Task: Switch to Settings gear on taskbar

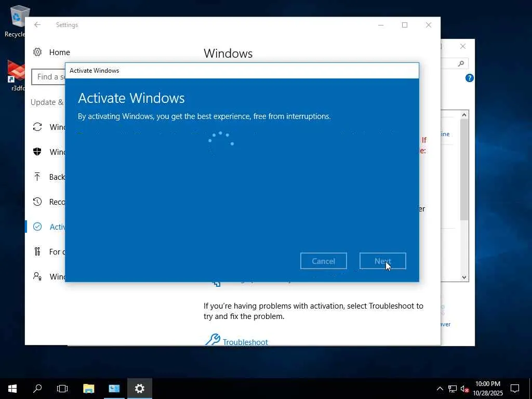Action: [139, 389]
